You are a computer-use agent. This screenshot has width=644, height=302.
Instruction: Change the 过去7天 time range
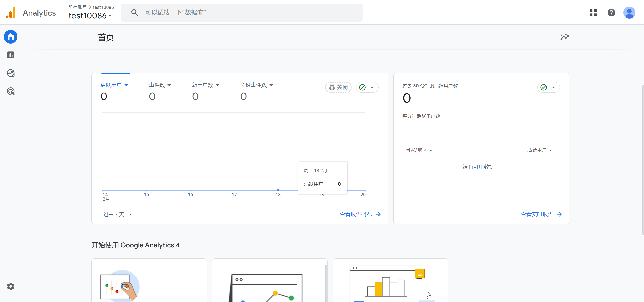[x=117, y=214]
